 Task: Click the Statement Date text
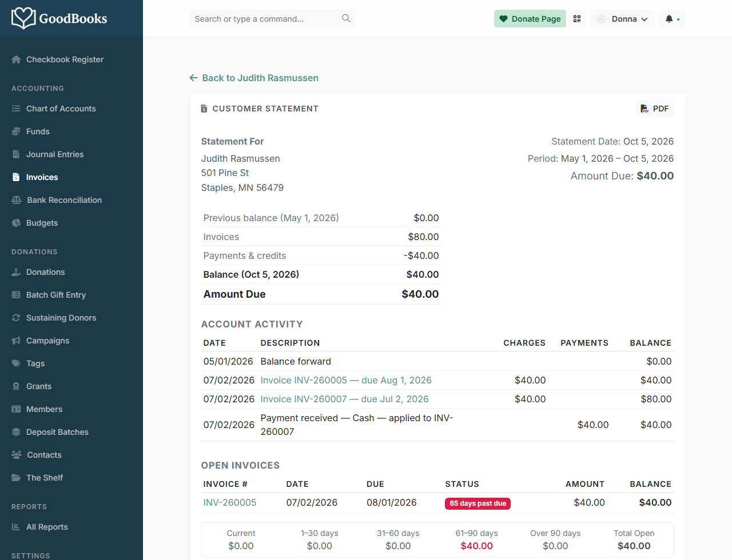(x=612, y=141)
